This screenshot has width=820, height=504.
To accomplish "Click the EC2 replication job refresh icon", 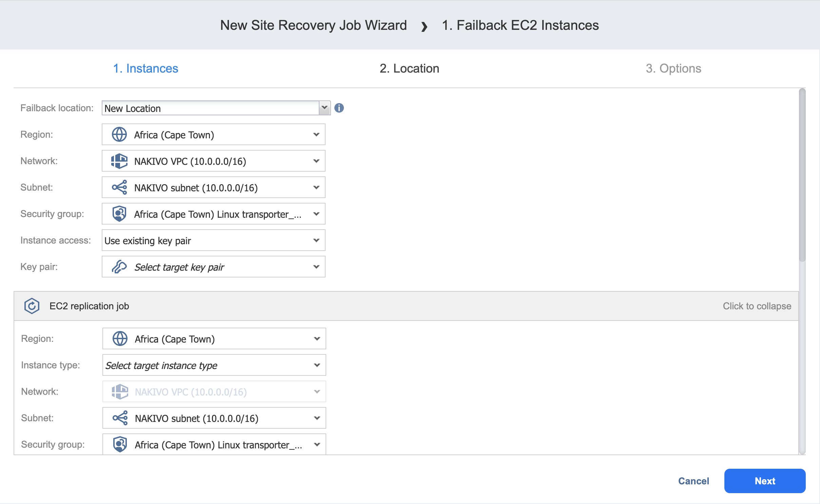I will 32,306.
